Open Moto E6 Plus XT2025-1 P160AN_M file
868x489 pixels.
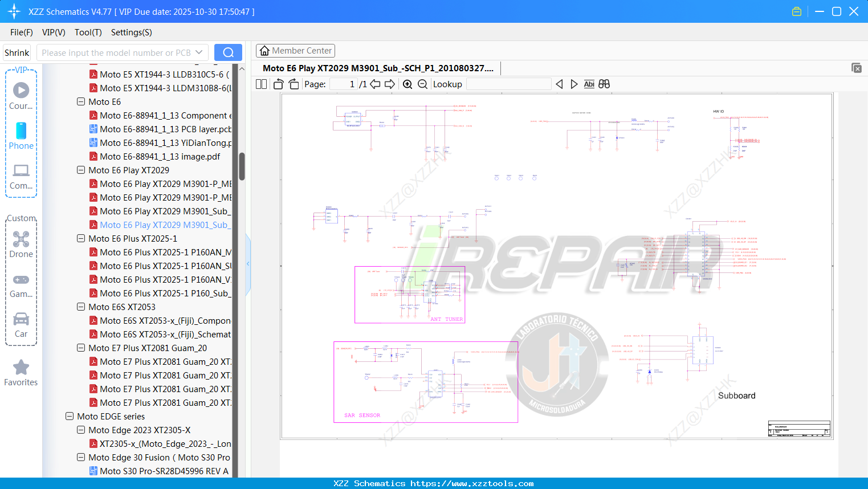160,252
